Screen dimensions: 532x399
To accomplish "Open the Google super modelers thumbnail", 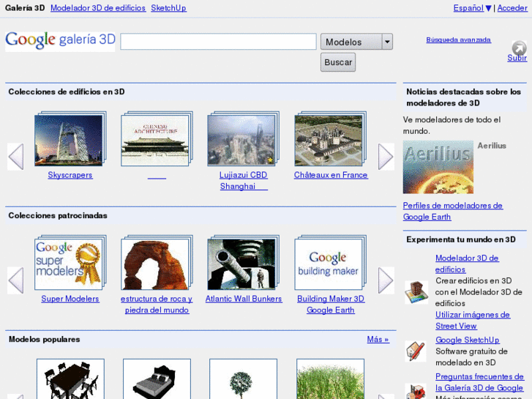I will 70,263.
